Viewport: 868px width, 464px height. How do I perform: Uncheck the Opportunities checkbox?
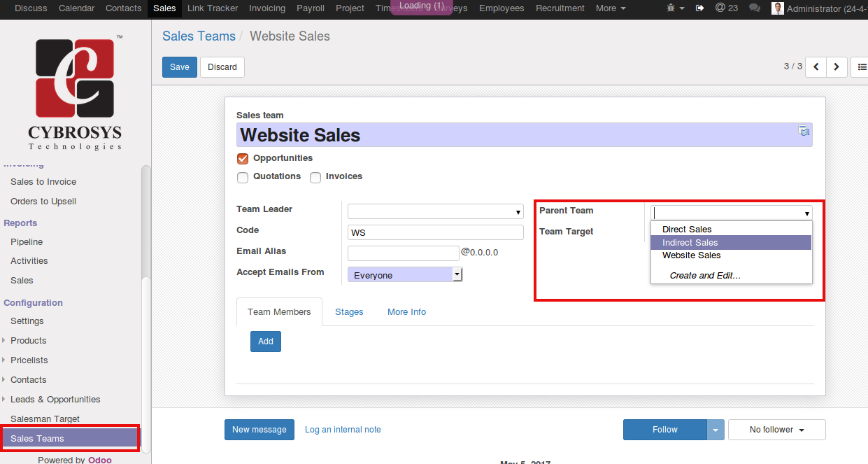click(x=243, y=159)
